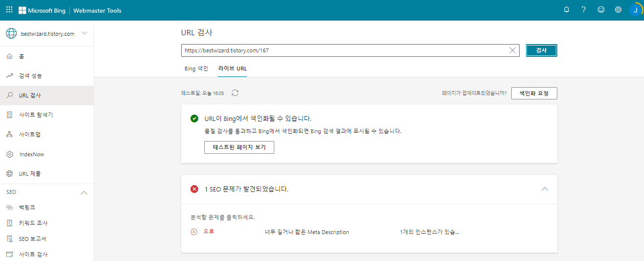Click the Microsoft Bing logo
The image size is (644, 261).
tap(42, 10)
